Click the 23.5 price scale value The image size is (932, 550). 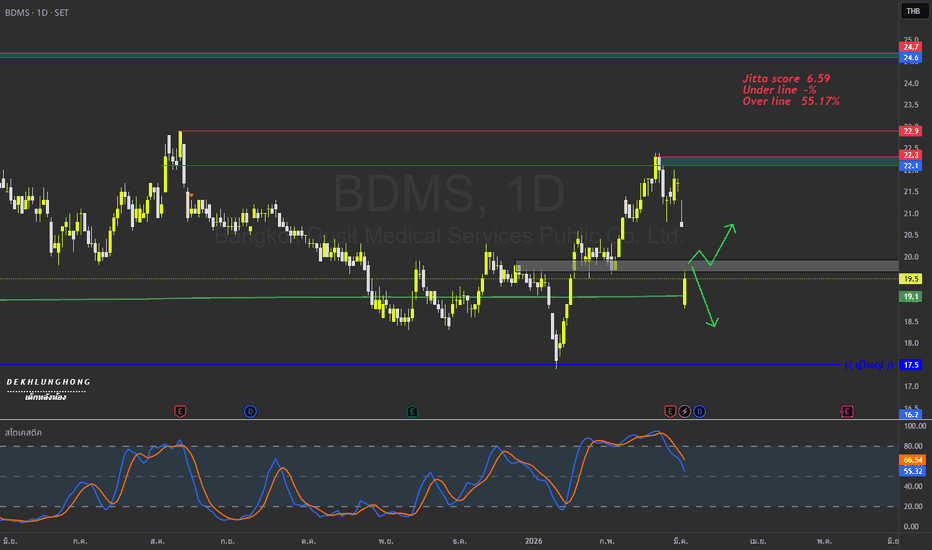(x=911, y=105)
